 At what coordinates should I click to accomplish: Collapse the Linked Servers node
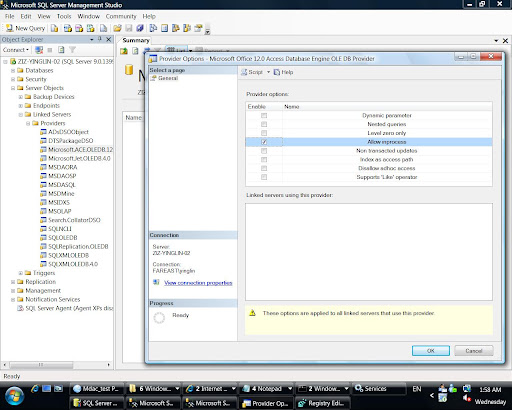pos(21,114)
